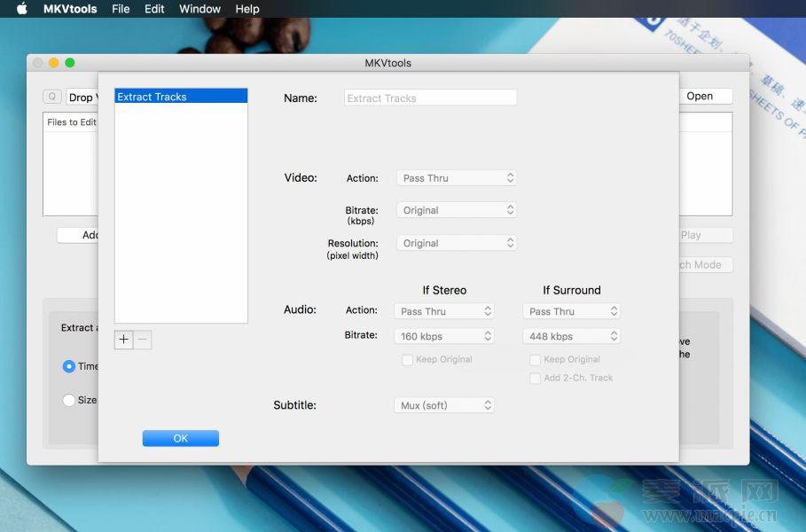Screen dimensions: 806x532
Task: Click the Open button
Action: point(700,97)
